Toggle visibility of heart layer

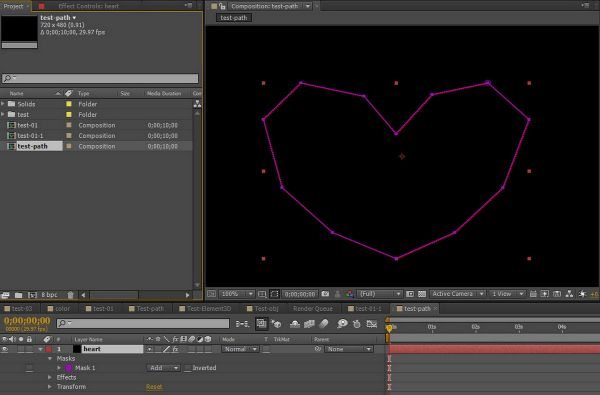point(5,349)
